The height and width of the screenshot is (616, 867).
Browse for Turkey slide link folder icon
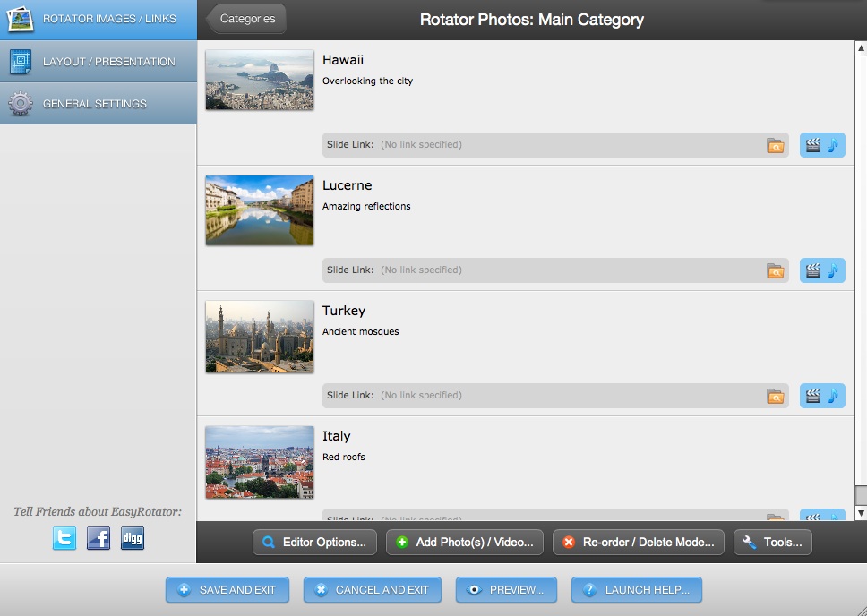click(x=776, y=397)
